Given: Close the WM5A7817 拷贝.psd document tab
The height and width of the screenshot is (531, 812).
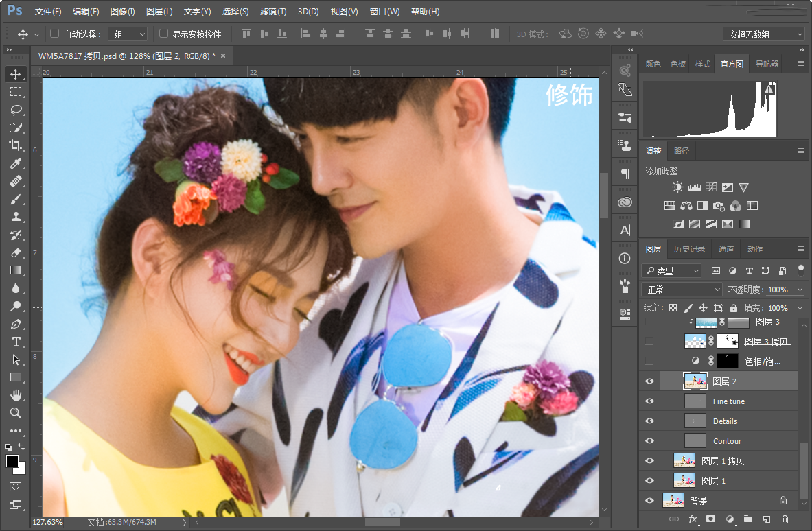Looking at the screenshot, I should [x=223, y=56].
